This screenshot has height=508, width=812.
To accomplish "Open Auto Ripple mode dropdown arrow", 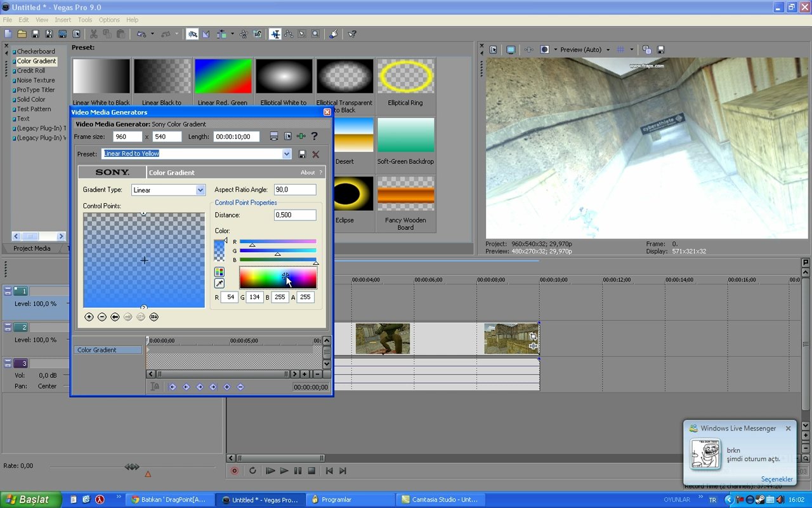I will [x=232, y=34].
